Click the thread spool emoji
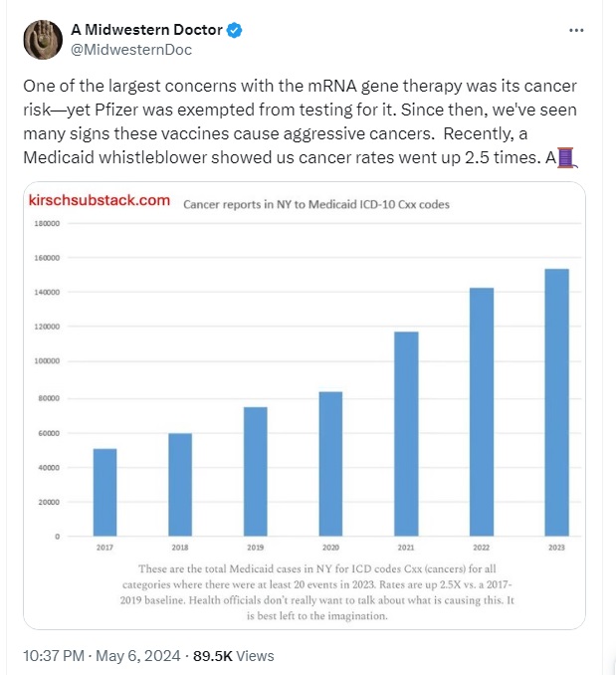 (x=567, y=157)
